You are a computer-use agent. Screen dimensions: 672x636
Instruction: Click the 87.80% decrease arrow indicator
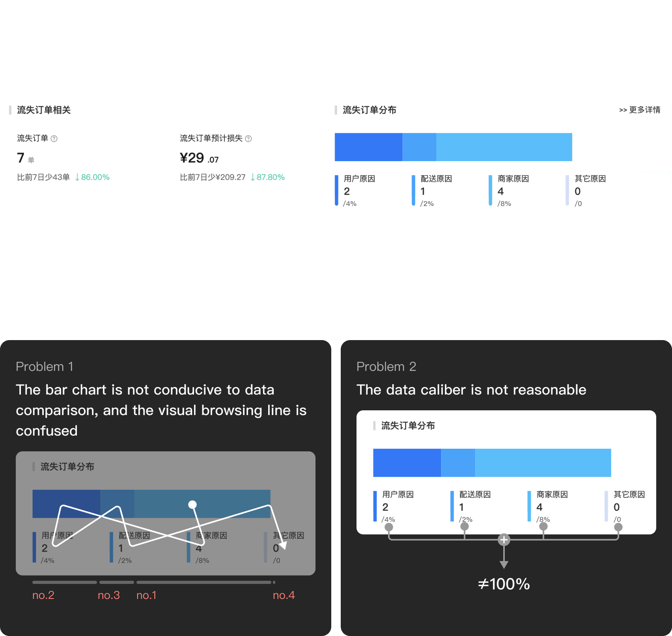(x=268, y=177)
